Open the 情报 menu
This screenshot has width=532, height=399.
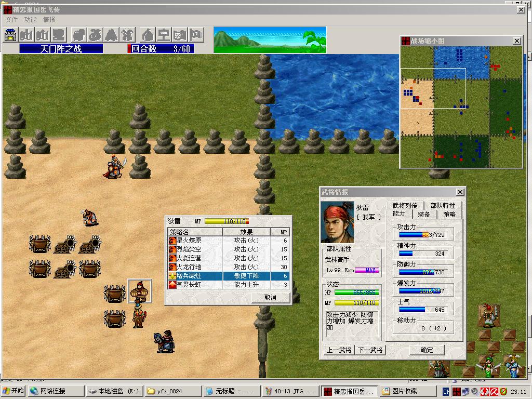(x=49, y=20)
